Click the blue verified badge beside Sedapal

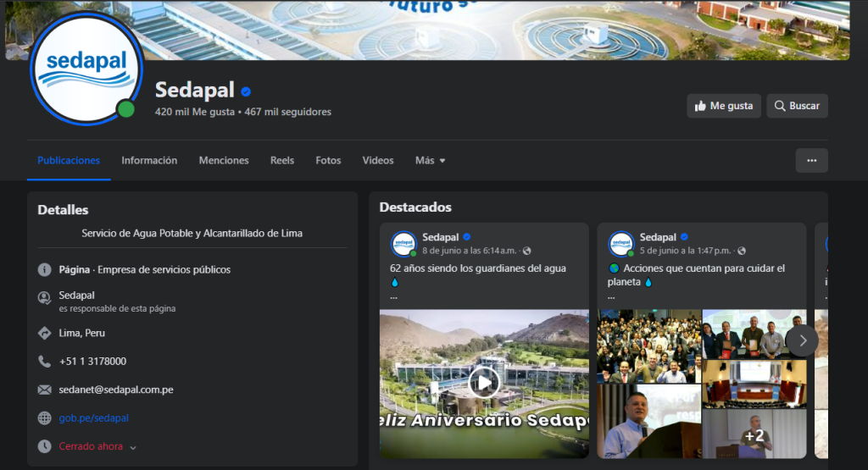click(246, 91)
